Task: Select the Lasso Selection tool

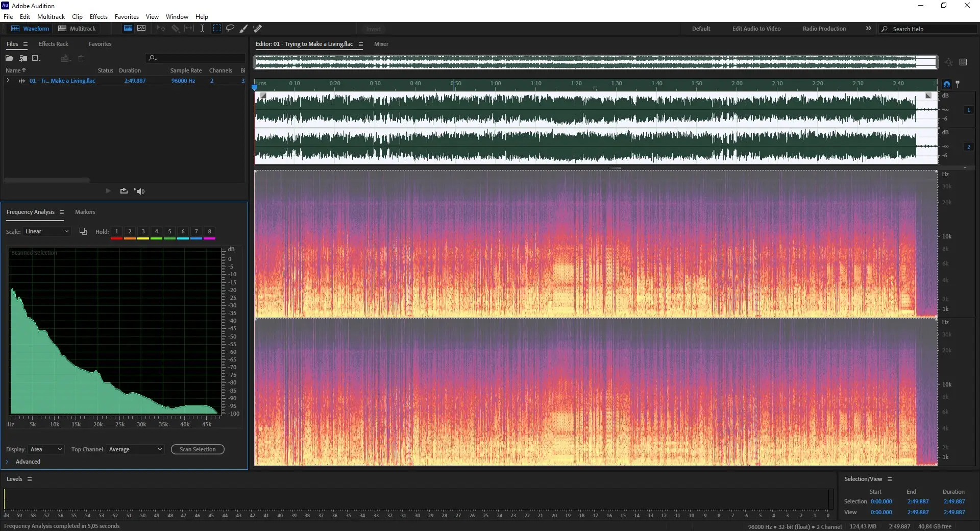Action: pos(230,29)
